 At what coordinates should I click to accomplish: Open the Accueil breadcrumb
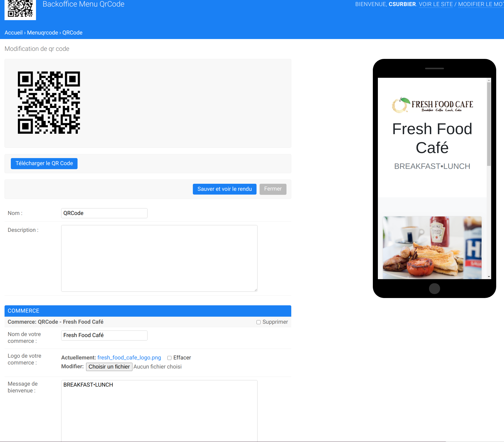(14, 33)
